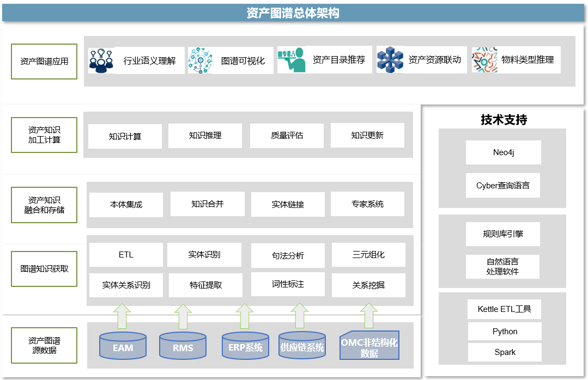The height and width of the screenshot is (380, 588).
Task: Click the 资产目录推荐 person icon
Action: [292, 60]
